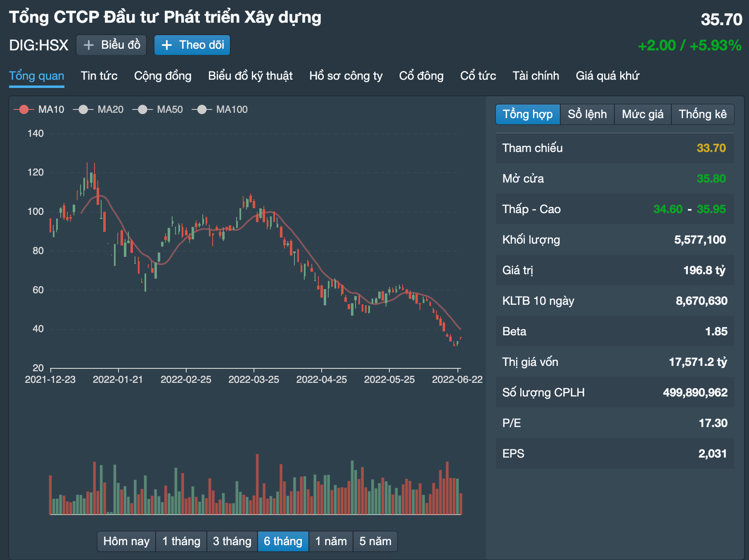Open the Cộng đồng tab
The image size is (749, 560).
tap(163, 76)
